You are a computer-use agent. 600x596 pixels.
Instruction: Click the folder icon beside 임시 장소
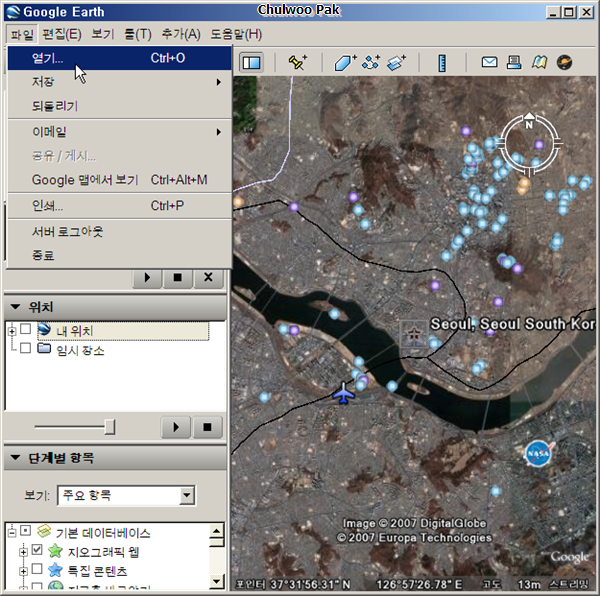click(44, 348)
